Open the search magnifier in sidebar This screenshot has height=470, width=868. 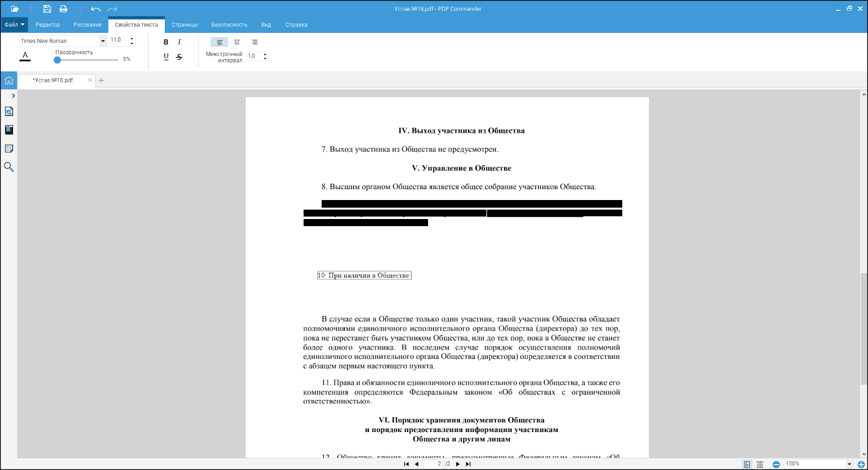[x=9, y=167]
